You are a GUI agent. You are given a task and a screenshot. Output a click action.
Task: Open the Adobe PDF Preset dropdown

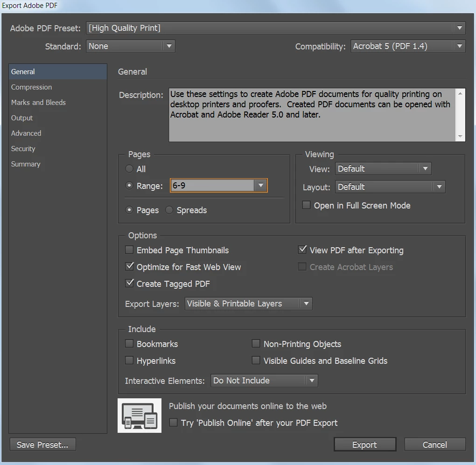point(276,28)
